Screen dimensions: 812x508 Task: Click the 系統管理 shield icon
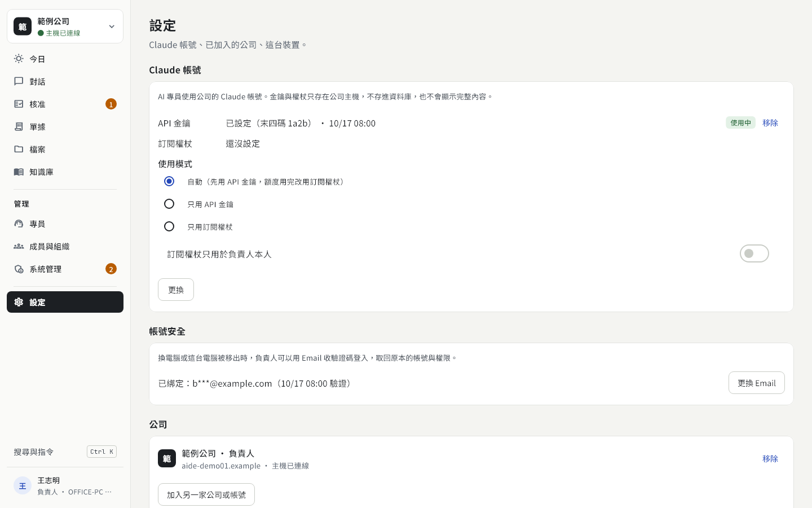pos(19,269)
